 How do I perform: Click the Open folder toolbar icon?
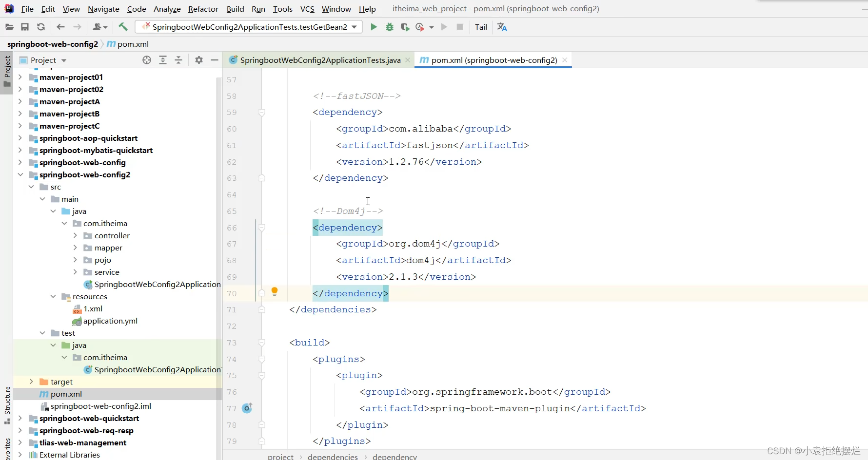pos(9,27)
